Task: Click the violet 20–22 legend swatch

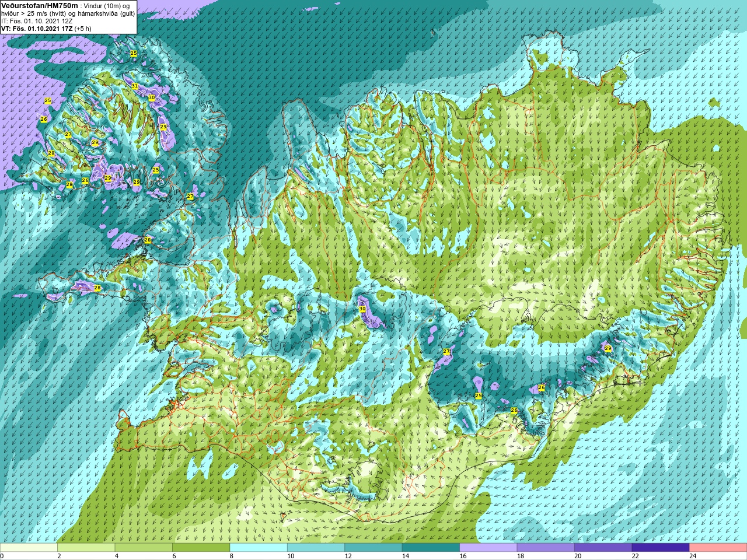Action: click(603, 548)
